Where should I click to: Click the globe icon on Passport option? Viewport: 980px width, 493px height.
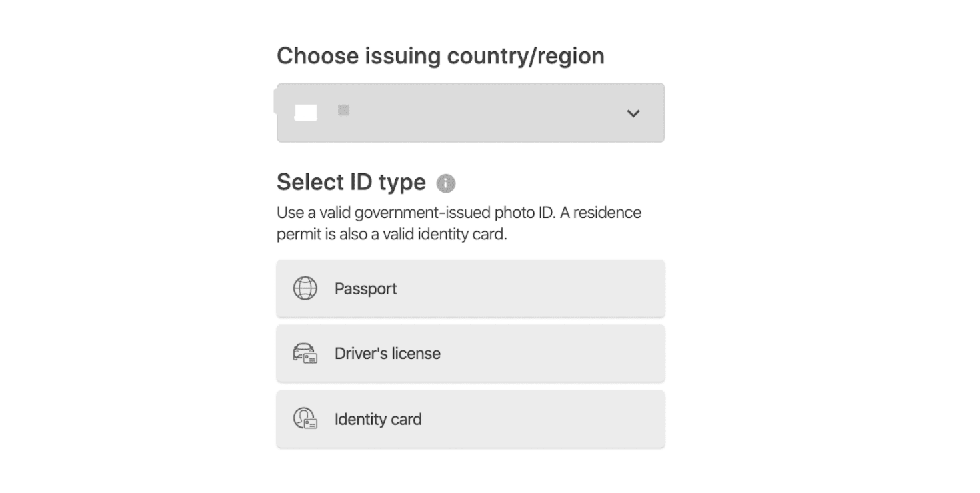click(305, 288)
